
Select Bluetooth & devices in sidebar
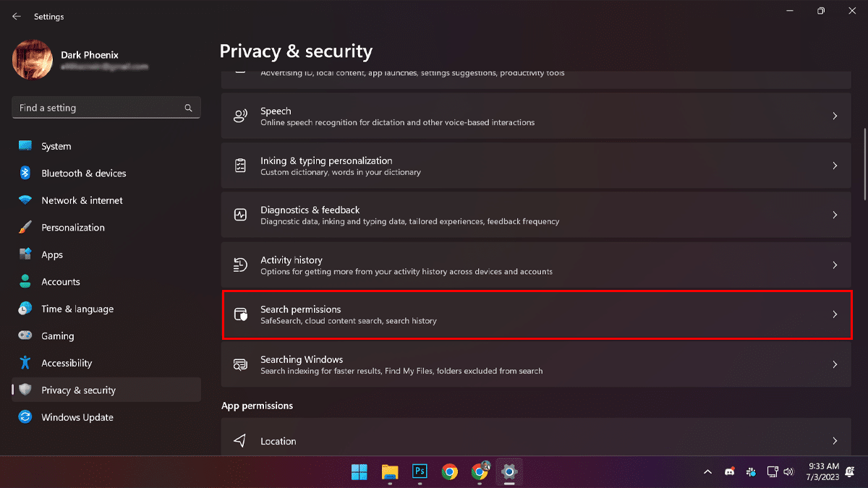[x=83, y=174]
